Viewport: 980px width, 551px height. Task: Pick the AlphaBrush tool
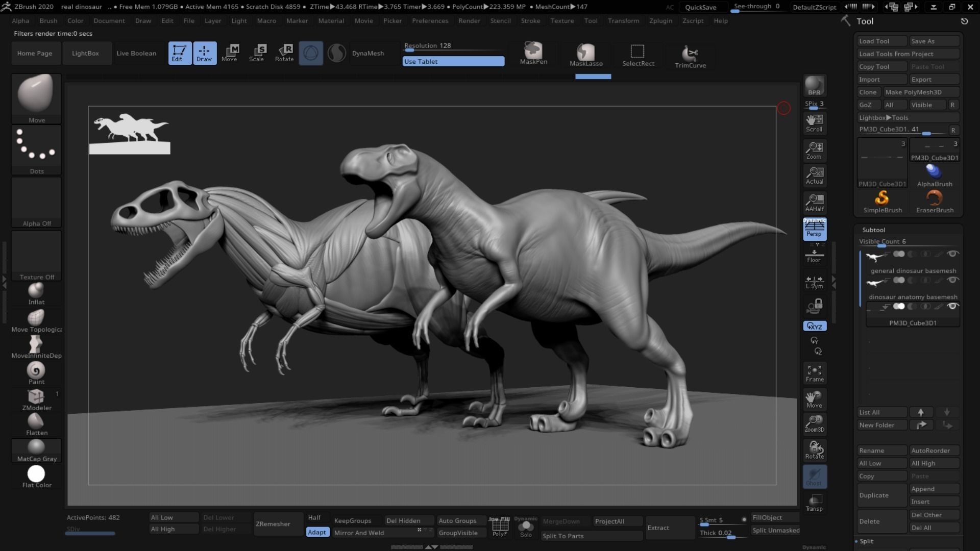click(935, 176)
